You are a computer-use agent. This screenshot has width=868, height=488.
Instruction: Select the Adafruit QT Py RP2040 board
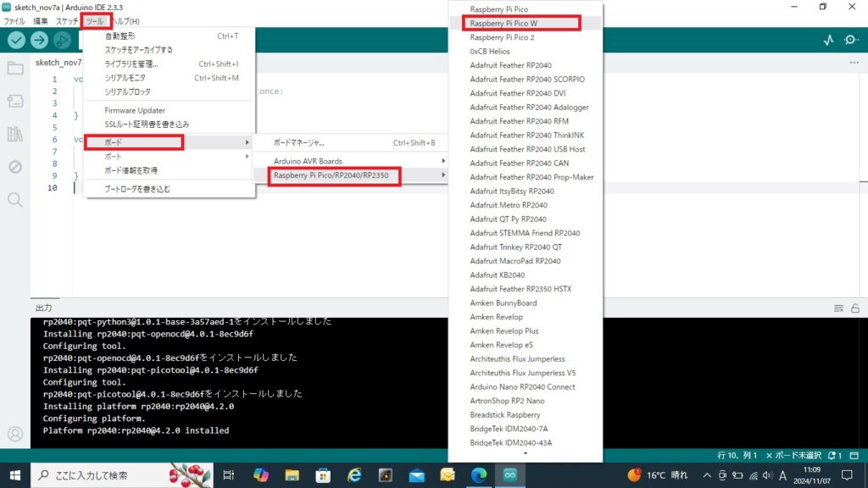tap(525, 219)
